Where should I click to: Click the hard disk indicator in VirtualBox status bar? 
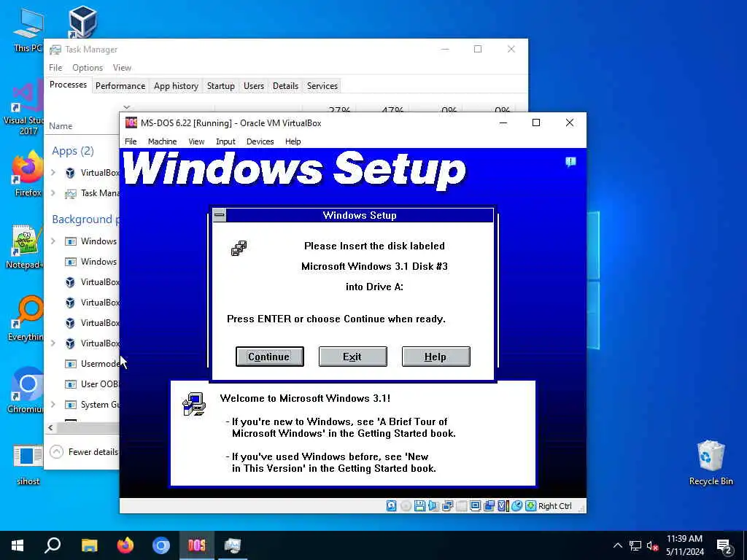click(391, 506)
